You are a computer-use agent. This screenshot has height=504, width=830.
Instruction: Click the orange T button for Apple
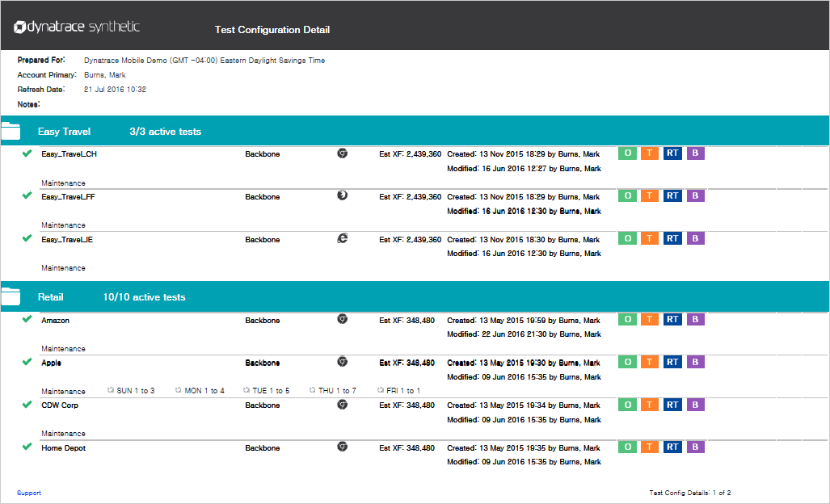[x=650, y=363]
